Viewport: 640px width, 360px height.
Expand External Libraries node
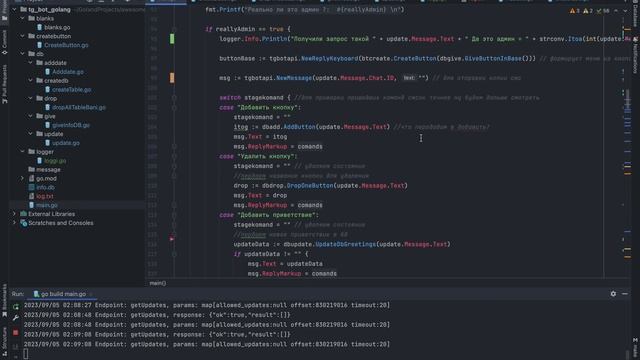click(x=14, y=214)
